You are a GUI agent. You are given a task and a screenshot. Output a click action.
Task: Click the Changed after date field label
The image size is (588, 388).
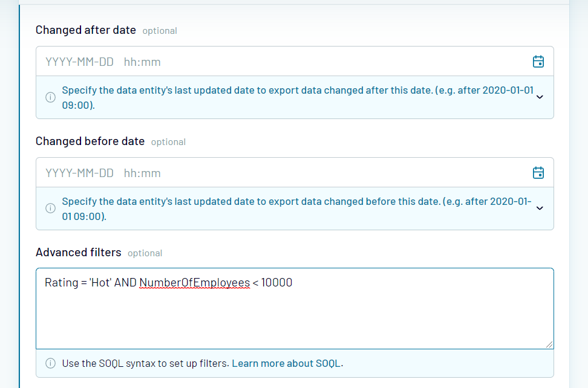click(x=84, y=29)
